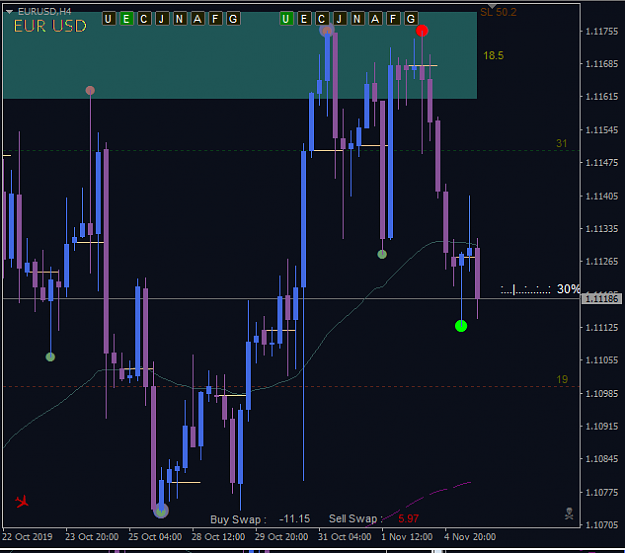Click the green circle under 22 Oct candle low
625x553 pixels.
[x=50, y=357]
